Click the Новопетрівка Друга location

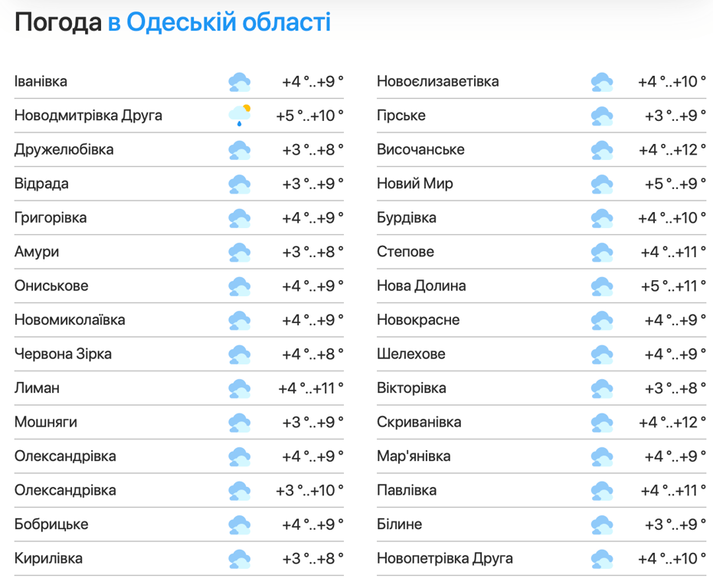[x=444, y=558]
